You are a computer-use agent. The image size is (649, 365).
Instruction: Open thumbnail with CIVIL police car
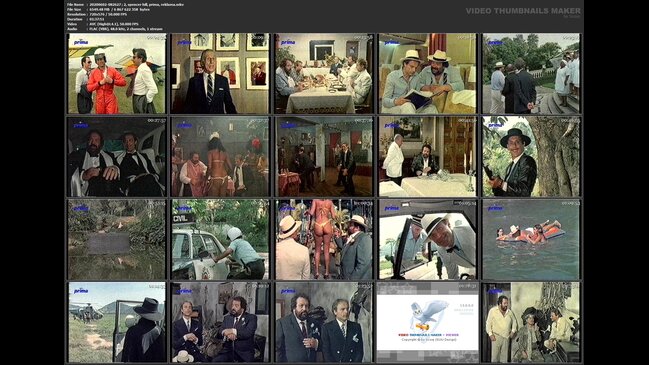click(x=220, y=240)
